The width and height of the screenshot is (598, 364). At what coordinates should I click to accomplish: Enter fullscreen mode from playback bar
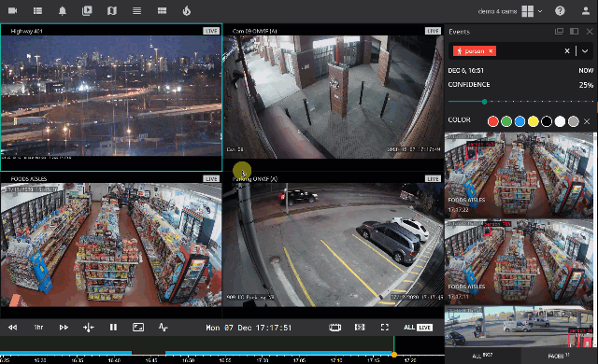tap(384, 327)
